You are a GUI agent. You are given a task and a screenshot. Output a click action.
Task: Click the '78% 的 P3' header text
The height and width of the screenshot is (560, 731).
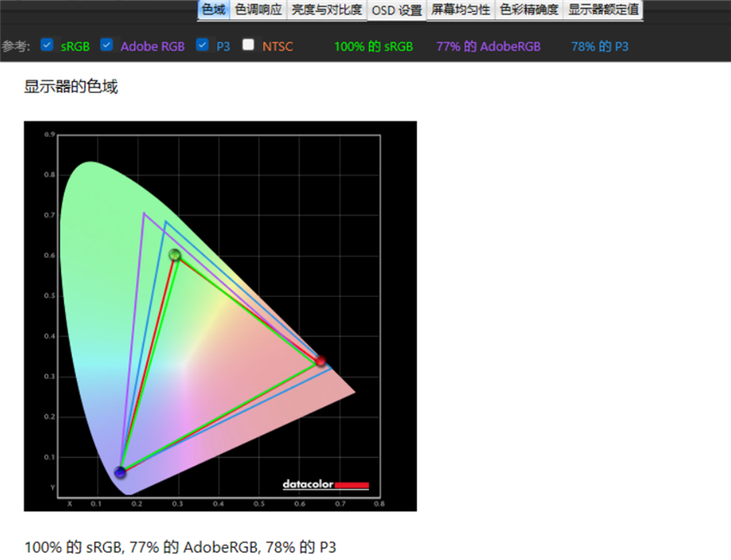click(x=599, y=47)
